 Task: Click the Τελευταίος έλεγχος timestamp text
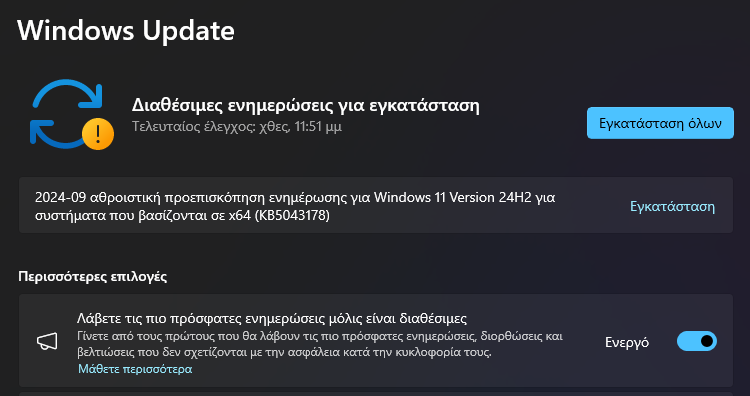point(237,127)
